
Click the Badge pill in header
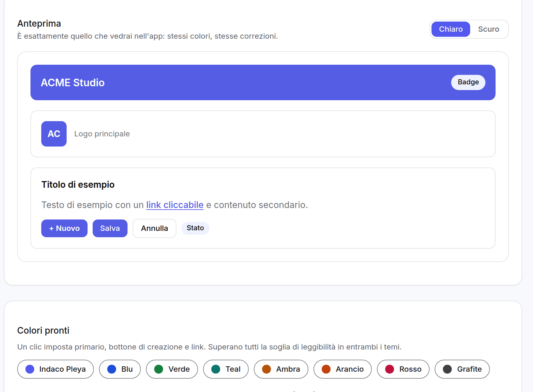tap(468, 82)
